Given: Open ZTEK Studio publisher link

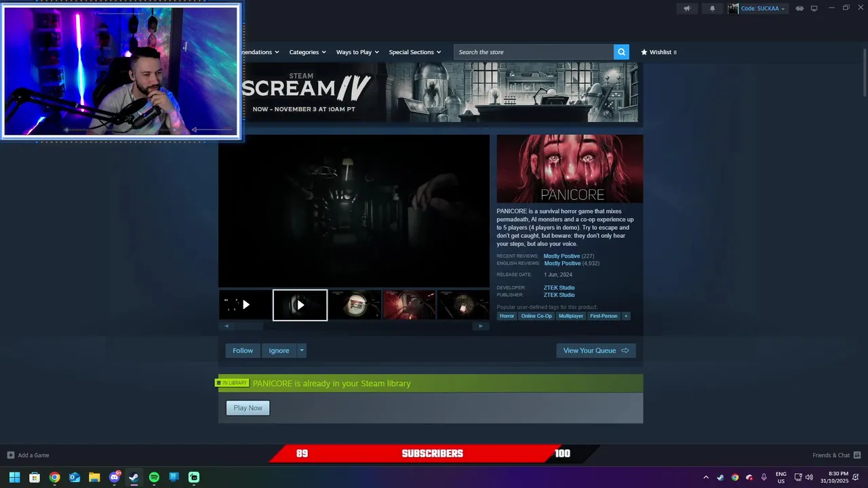Looking at the screenshot, I should 559,295.
